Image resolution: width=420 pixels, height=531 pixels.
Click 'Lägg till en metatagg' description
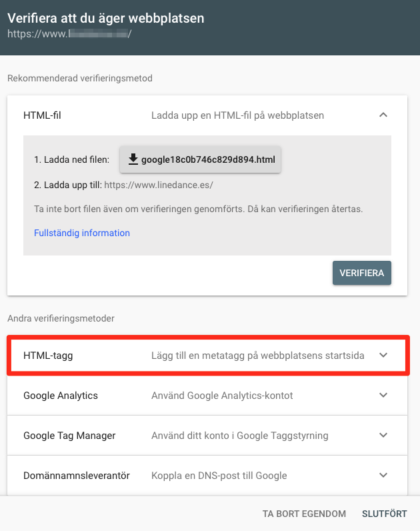pos(258,356)
